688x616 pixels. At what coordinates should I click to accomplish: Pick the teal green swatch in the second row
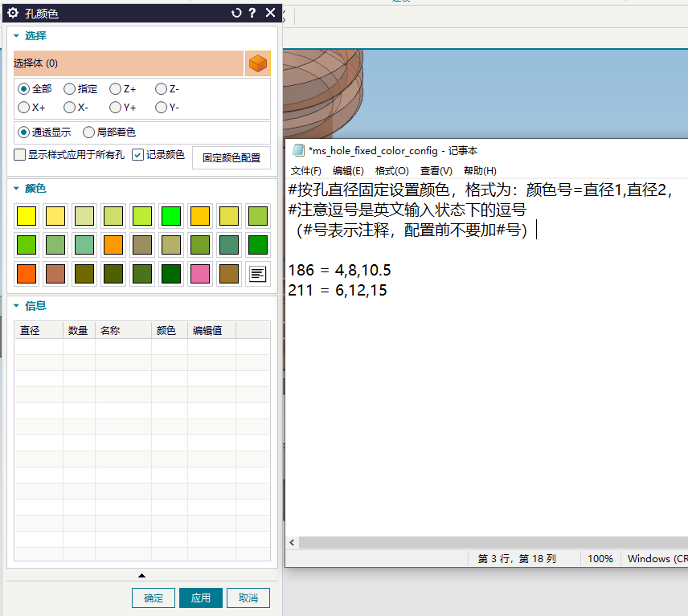pos(229,245)
